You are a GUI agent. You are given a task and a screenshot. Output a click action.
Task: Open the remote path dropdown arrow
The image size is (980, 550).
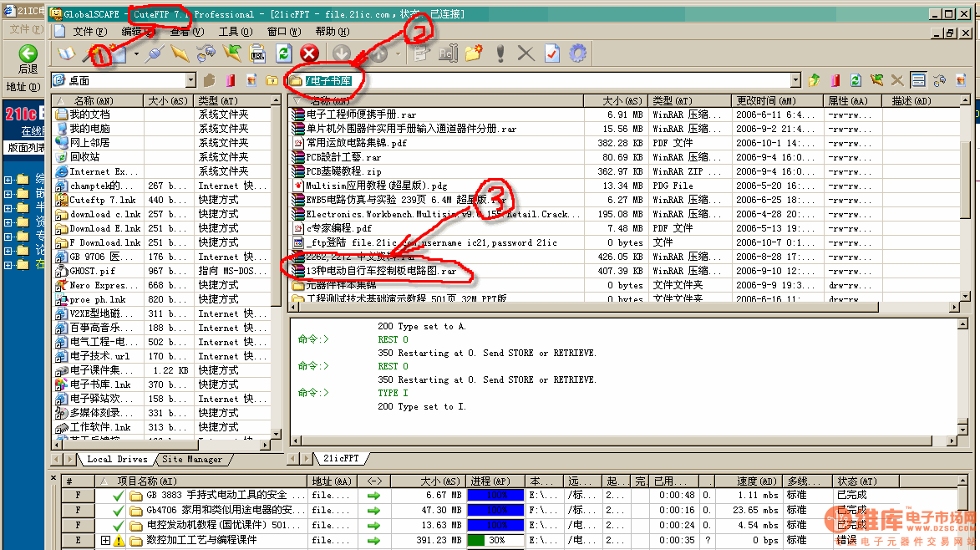click(796, 80)
